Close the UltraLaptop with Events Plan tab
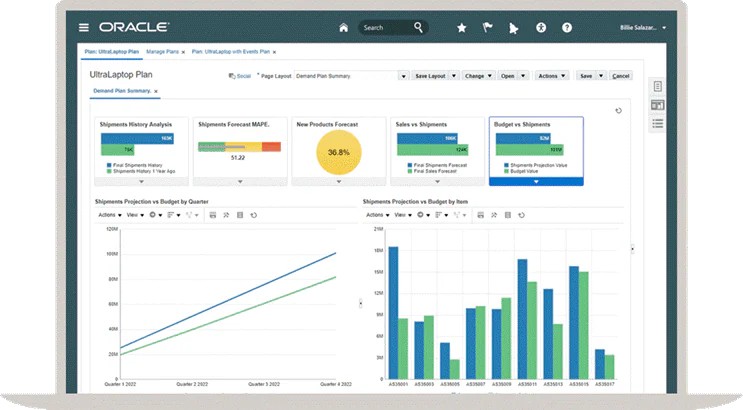Viewport: 743px width, 410px height. coord(274,52)
